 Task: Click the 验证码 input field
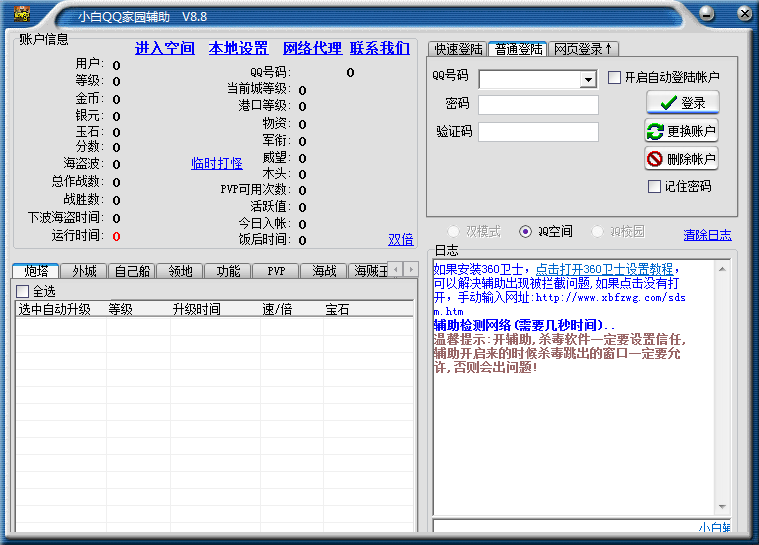coord(538,132)
